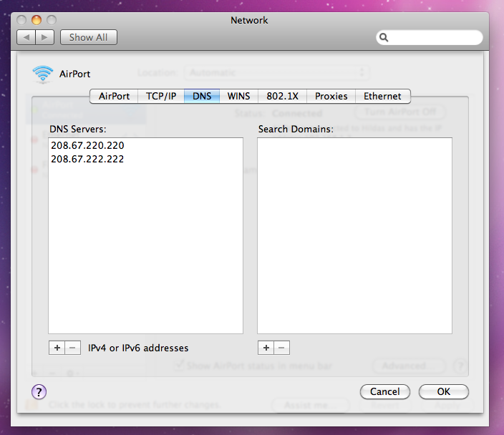Remove search domain with minus button

click(x=281, y=348)
